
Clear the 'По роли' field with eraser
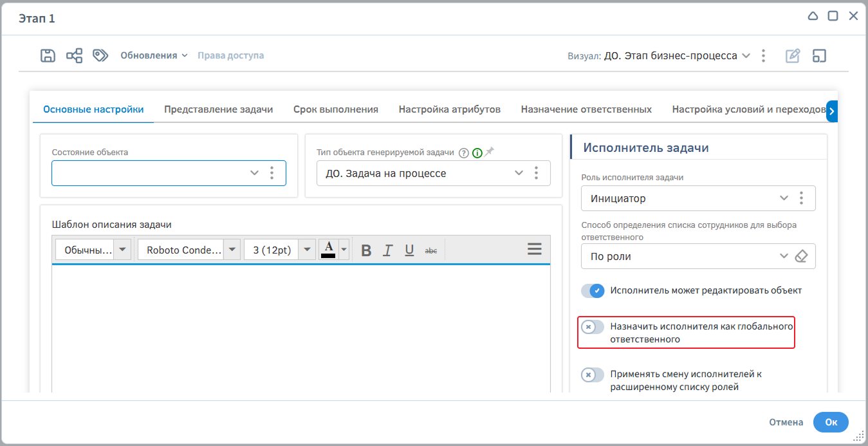(x=801, y=256)
